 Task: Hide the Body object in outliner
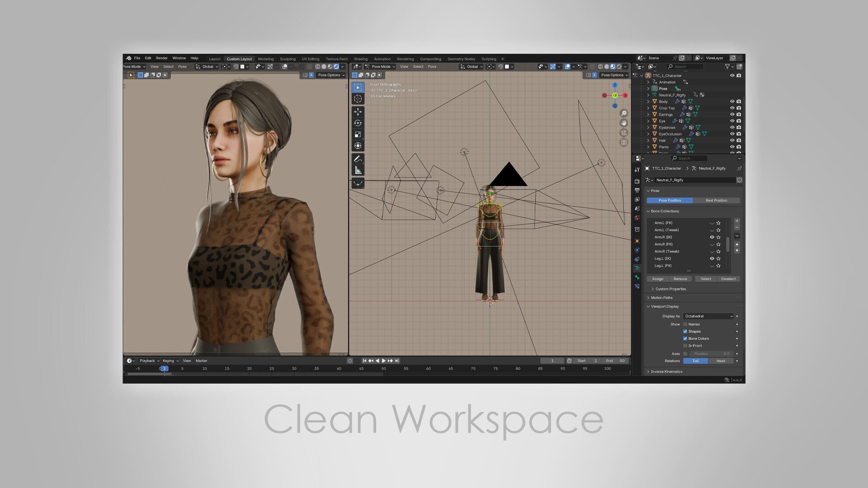(x=732, y=102)
